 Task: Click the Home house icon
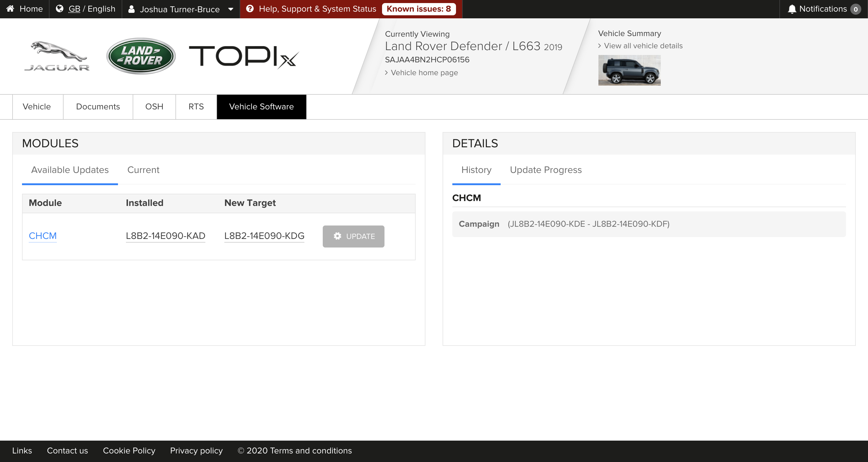10,9
